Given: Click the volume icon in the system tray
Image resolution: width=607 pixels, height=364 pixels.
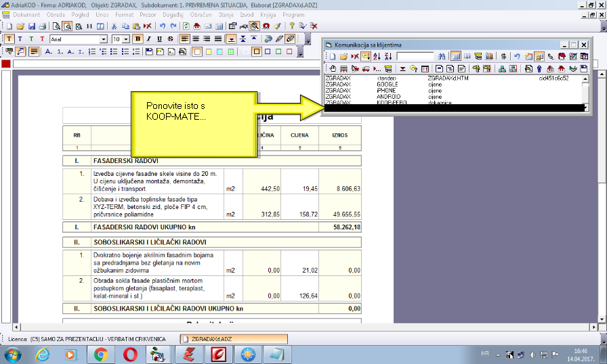Looking at the screenshot, I should [x=533, y=355].
